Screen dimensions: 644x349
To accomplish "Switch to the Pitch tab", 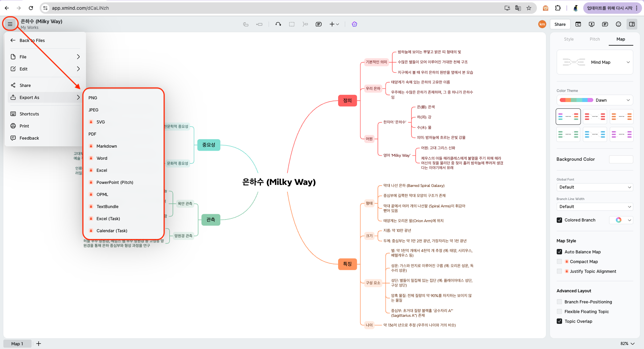I will click(x=595, y=39).
